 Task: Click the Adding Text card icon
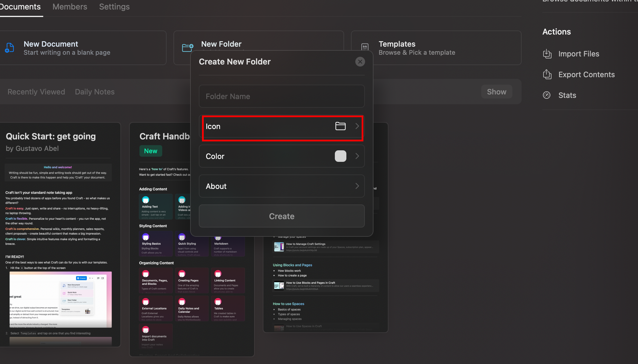146,200
